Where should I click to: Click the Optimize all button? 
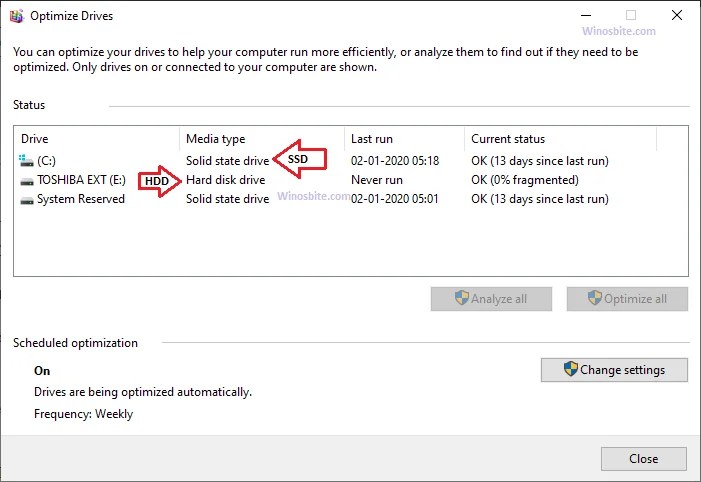627,299
